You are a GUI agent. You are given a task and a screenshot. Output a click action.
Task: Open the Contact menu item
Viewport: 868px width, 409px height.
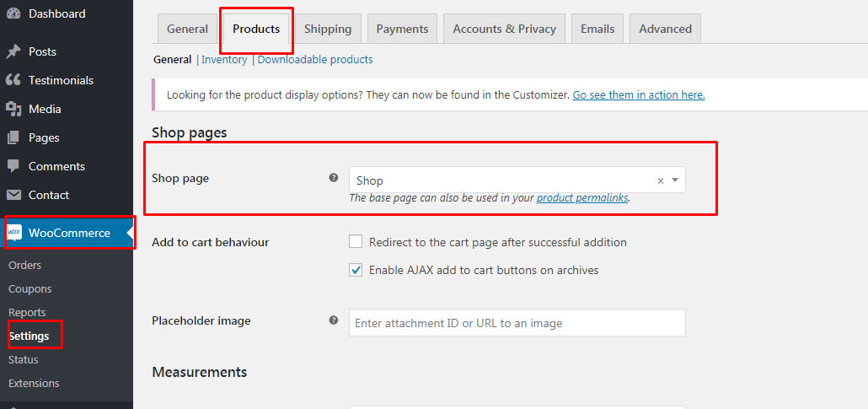coord(49,195)
